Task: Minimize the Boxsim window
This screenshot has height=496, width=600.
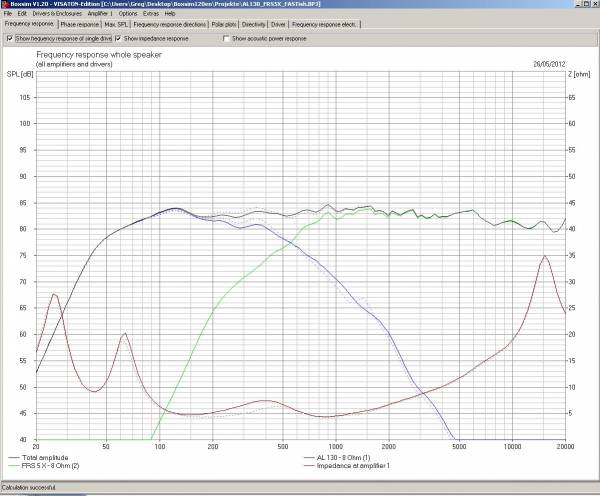Action: [579, 4]
